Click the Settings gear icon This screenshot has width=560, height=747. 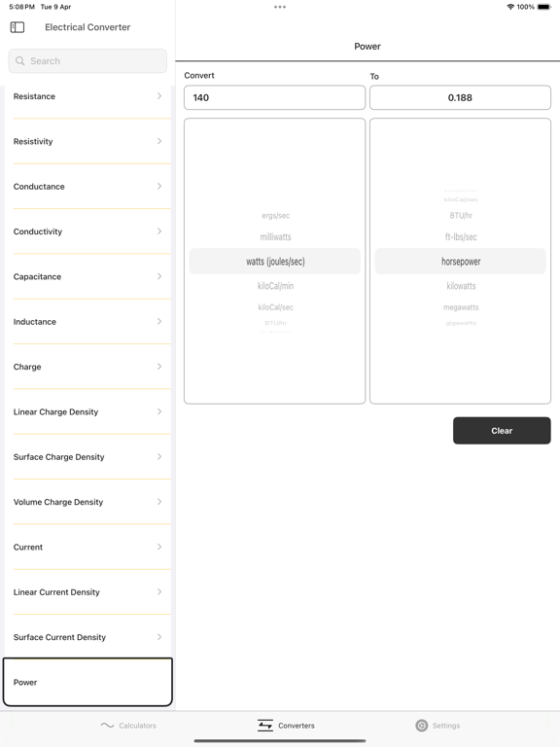421,725
